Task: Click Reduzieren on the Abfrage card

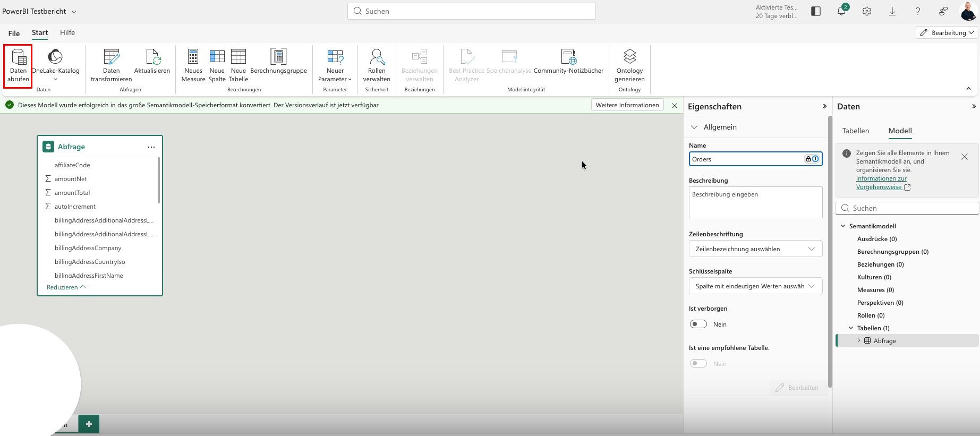Action: [66, 287]
